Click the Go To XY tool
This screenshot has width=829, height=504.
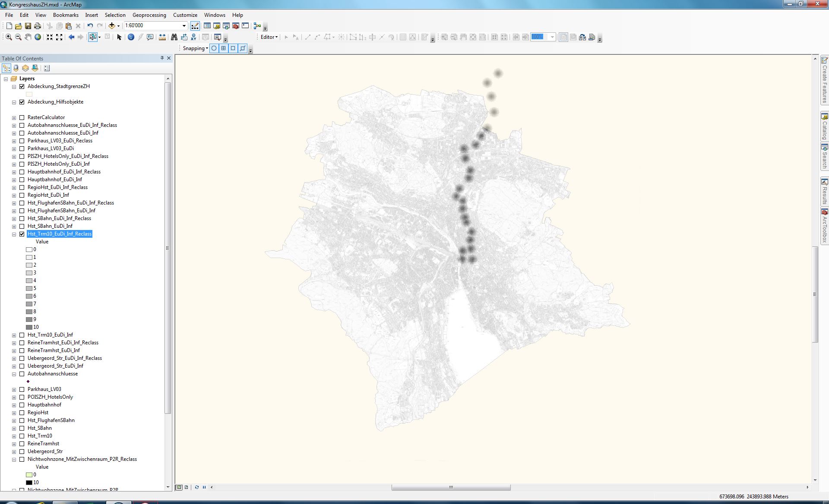point(193,37)
